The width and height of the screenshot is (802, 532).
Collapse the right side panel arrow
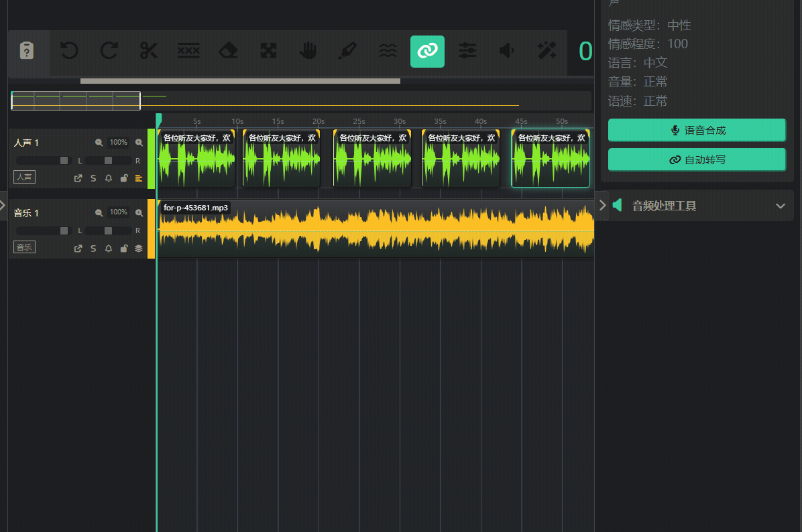point(602,205)
